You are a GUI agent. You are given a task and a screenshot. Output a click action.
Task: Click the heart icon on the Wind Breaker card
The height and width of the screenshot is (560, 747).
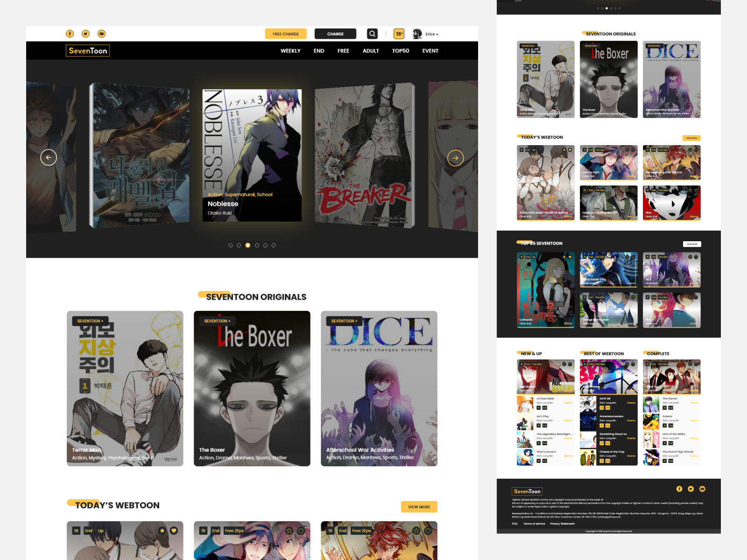pos(633,364)
